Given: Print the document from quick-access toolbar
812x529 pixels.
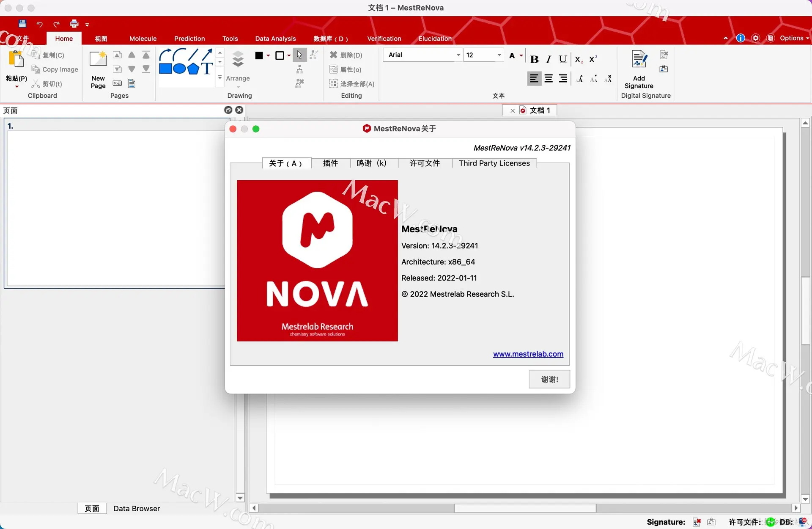Looking at the screenshot, I should click(x=74, y=24).
